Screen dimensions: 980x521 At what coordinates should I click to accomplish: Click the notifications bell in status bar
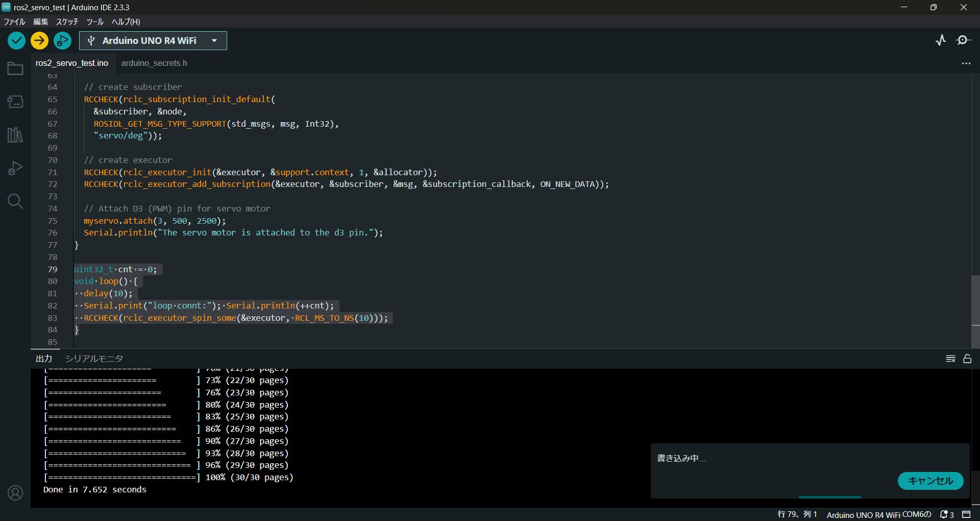coord(946,514)
